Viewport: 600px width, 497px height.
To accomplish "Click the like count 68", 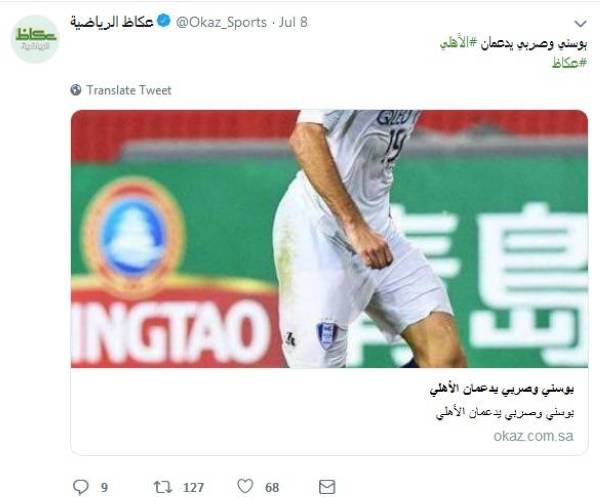I will [272, 488].
